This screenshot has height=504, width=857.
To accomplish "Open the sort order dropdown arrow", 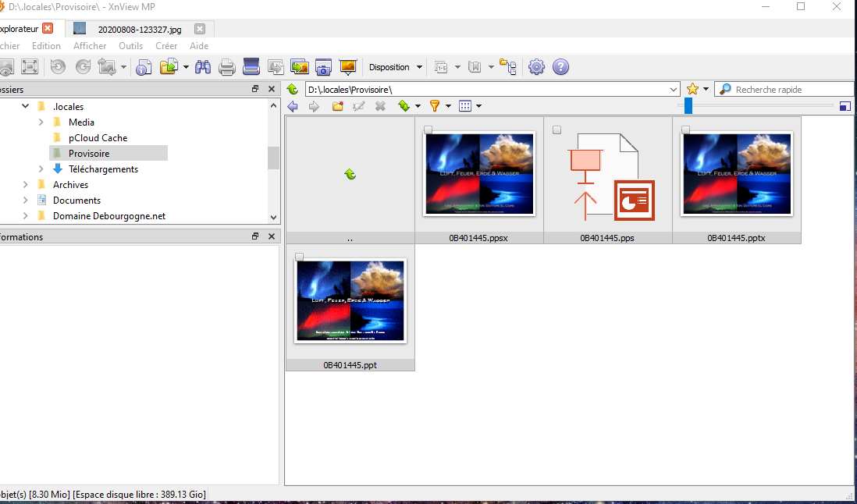I will (418, 106).
